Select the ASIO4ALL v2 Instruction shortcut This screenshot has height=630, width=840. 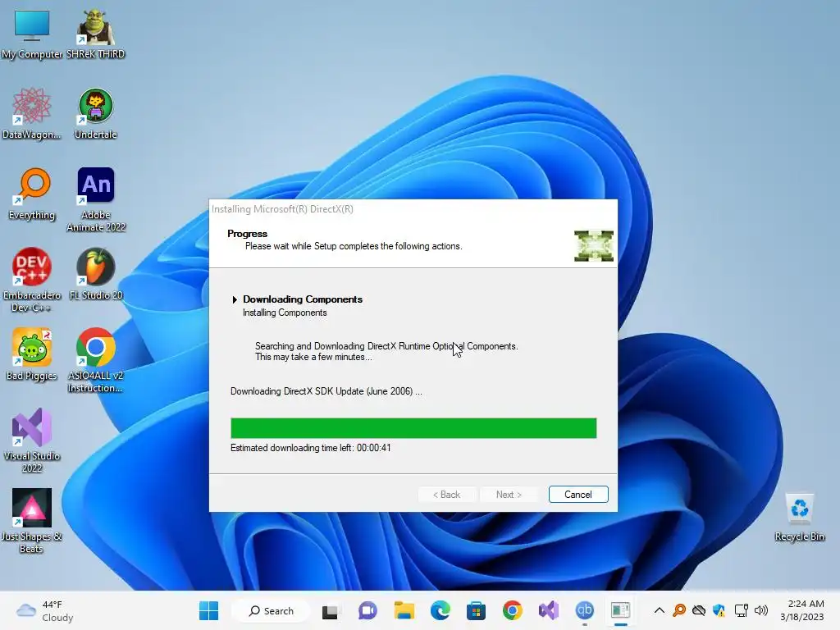click(95, 361)
